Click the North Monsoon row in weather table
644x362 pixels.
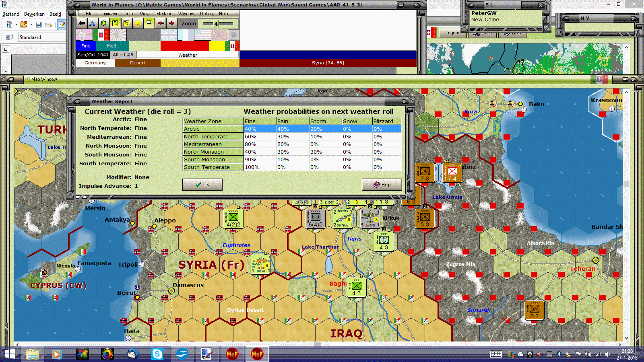292,152
